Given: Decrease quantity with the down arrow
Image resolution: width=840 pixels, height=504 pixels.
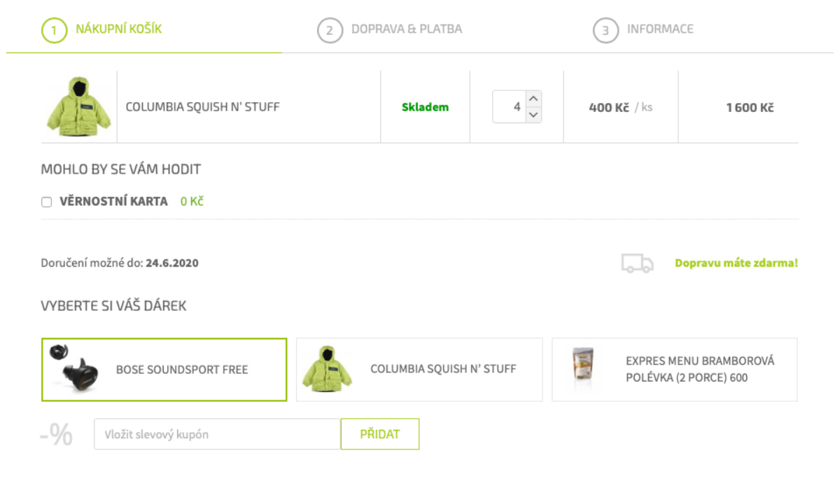Looking at the screenshot, I should click(533, 115).
